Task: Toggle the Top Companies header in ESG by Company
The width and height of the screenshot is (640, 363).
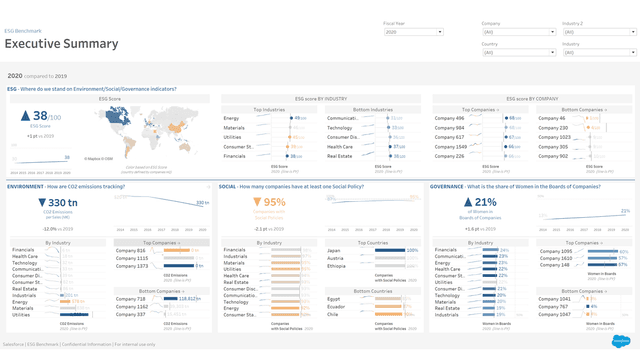Action: (x=480, y=109)
